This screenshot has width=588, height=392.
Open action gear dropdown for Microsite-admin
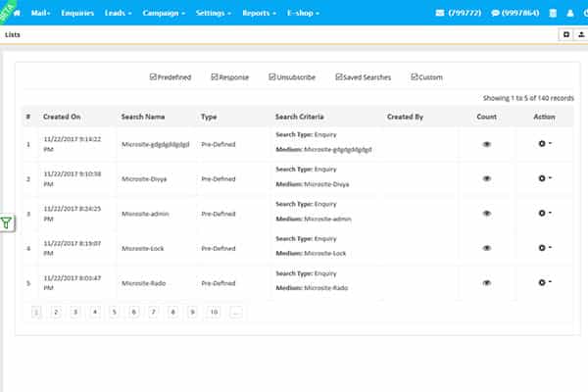click(x=544, y=213)
